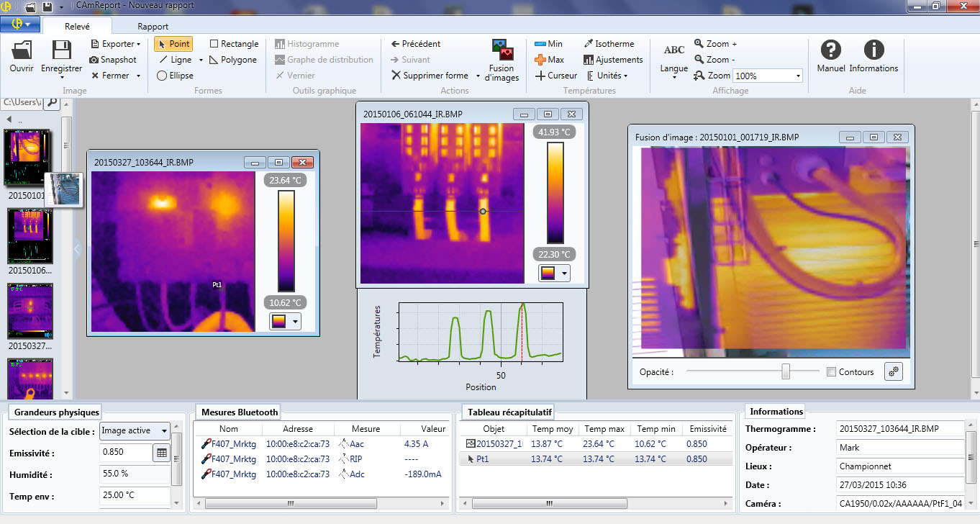Click the Enregistrer floppy disk icon
Screen dimensions: 980x524
click(61, 51)
